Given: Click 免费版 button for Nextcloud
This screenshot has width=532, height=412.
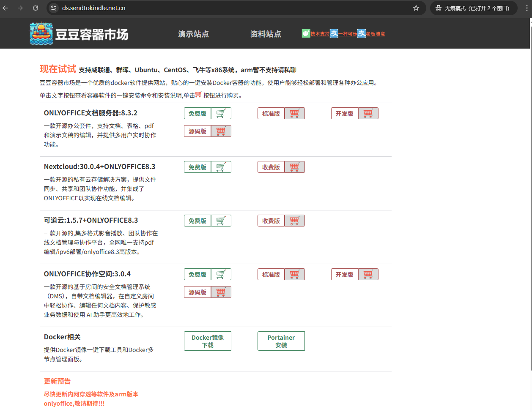Looking at the screenshot, I should 197,167.
